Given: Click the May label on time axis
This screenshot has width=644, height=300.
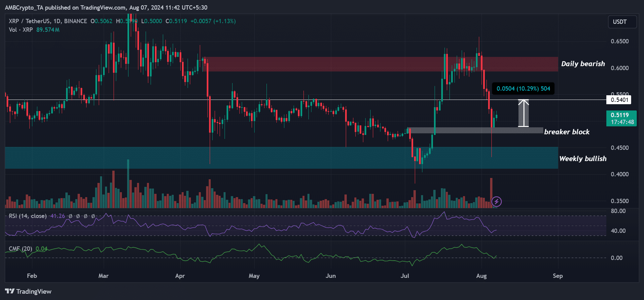Looking at the screenshot, I should 254,276.
